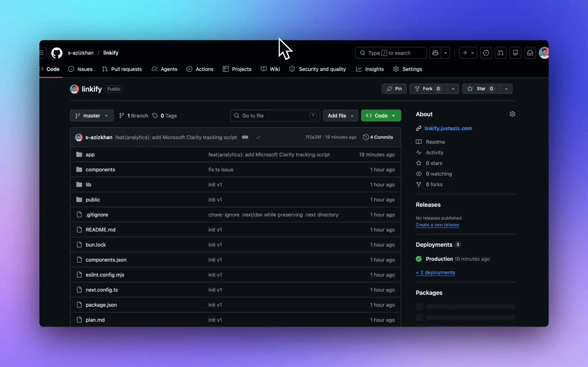Viewport: 588px width, 367px height.
Task: Open the pull requests icon in header
Action: tap(501, 53)
